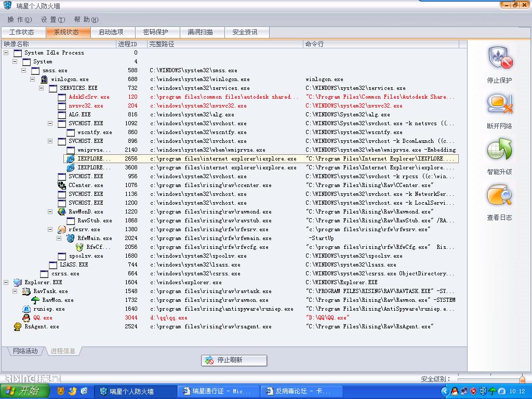The height and width of the screenshot is (399, 532).
Task: Open the 帮助 menu
Action: [86, 20]
